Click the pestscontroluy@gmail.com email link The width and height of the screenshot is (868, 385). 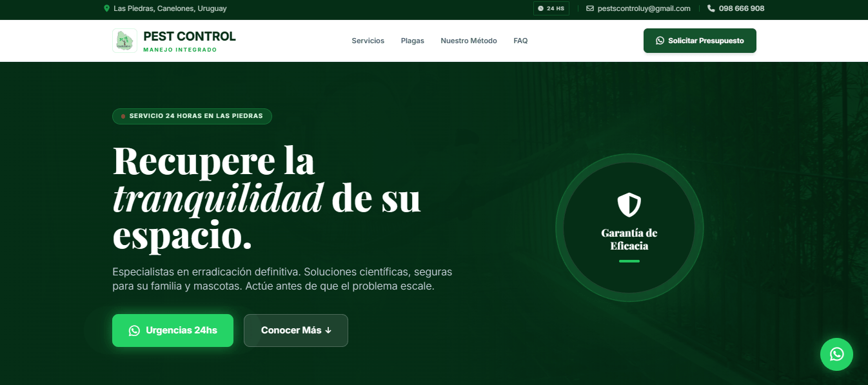coord(644,8)
